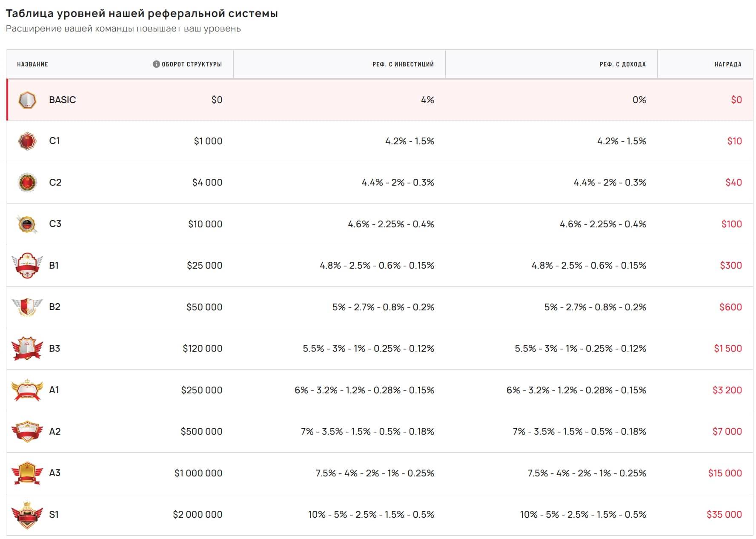Click the C3 level badge icon
This screenshot has height=539, width=756.
[27, 224]
